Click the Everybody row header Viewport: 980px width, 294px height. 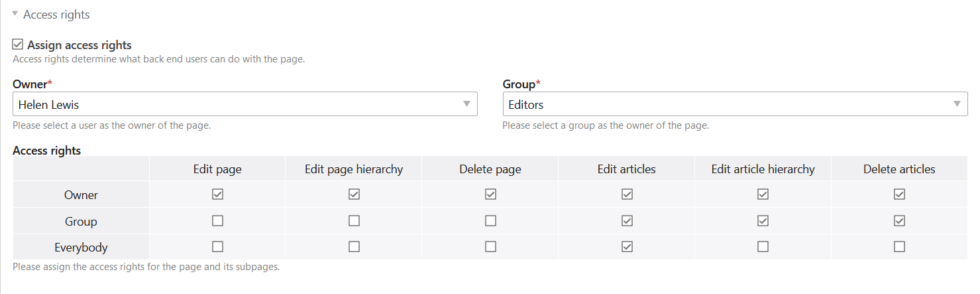(x=81, y=248)
